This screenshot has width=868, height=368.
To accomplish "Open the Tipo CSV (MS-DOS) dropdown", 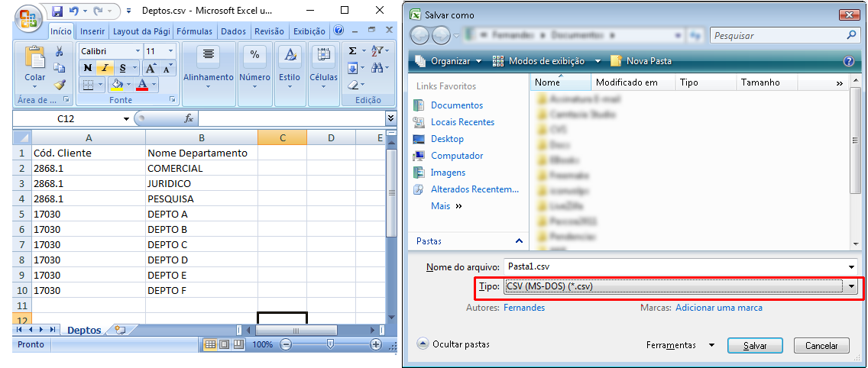I will click(x=851, y=286).
